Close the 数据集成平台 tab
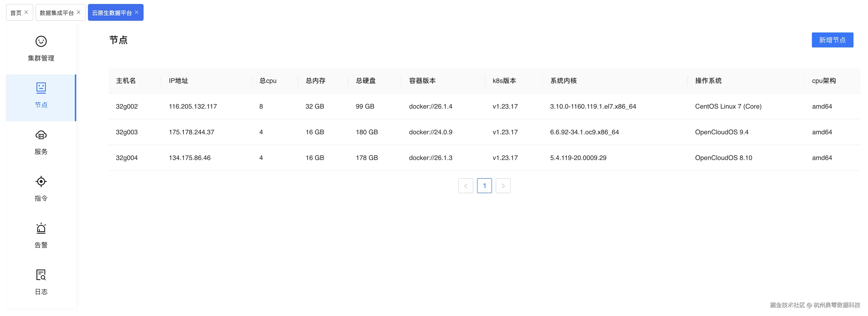Screen dimensions: 868x316 [x=79, y=12]
